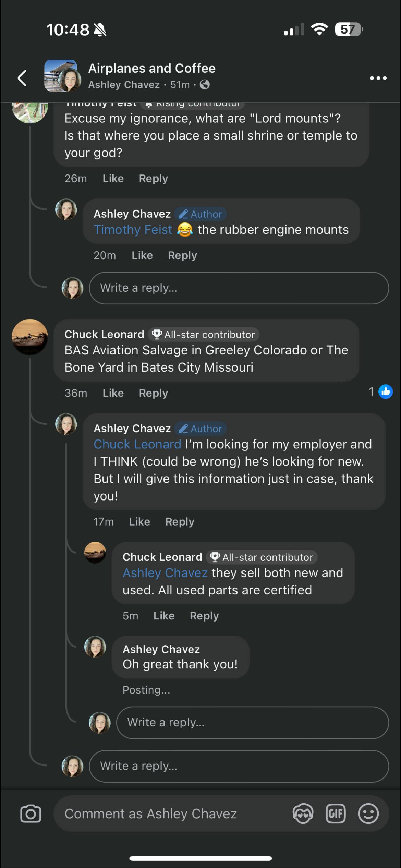Viewport: 401px width, 868px height.
Task: Like the rubber engine mounts reply
Action: 142,255
